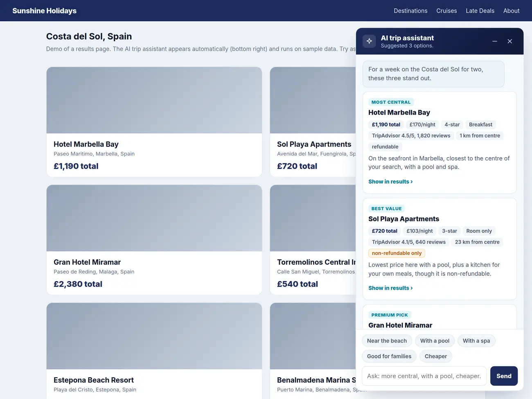Click the Benalmadena Marina result image
Viewport: 532px width, 399px height.
tap(313, 336)
